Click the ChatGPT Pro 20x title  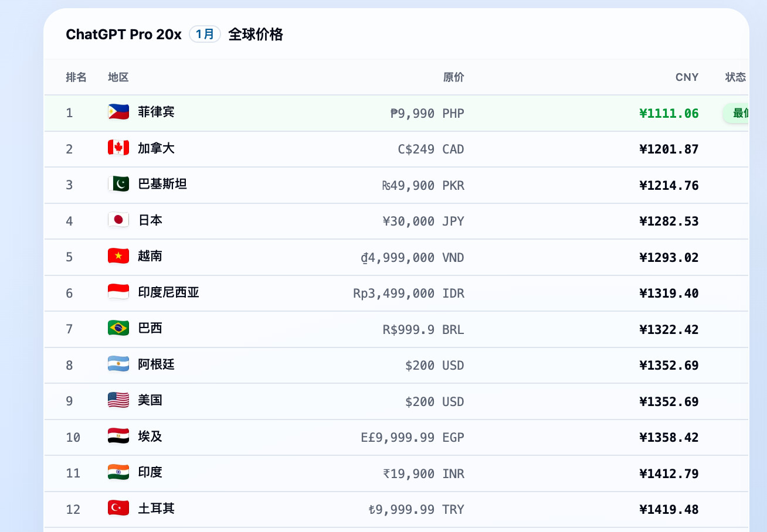[124, 35]
